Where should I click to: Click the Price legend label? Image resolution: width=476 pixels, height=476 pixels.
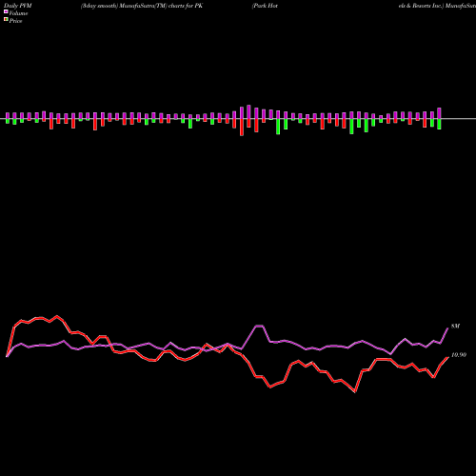tap(15, 21)
